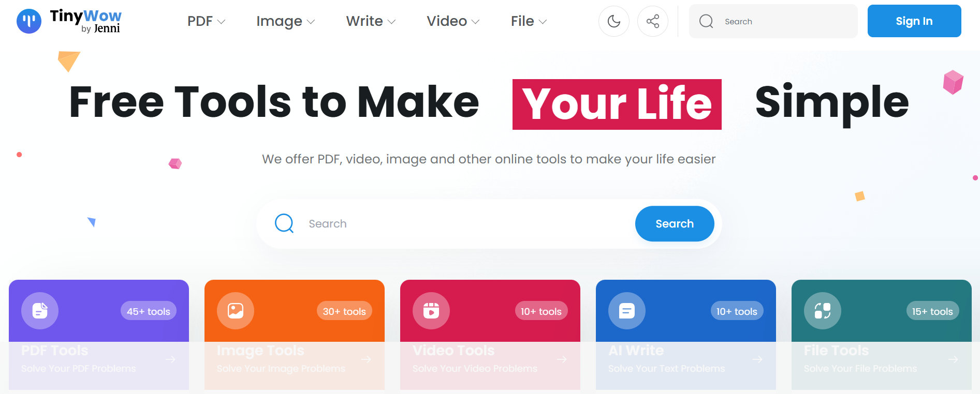Click the Video Tools reel icon
The height and width of the screenshot is (394, 980).
[431, 311]
